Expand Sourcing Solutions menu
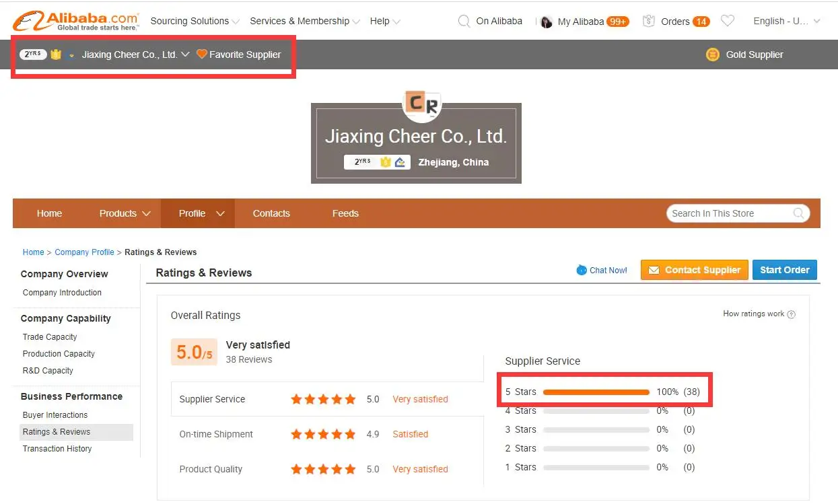 pos(195,21)
